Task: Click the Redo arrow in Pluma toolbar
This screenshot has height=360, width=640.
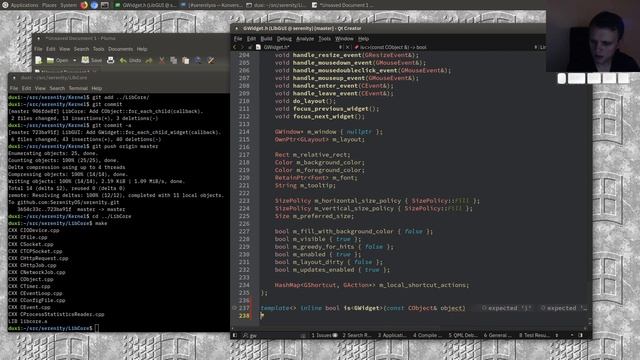Action: pyautogui.click(x=149, y=60)
